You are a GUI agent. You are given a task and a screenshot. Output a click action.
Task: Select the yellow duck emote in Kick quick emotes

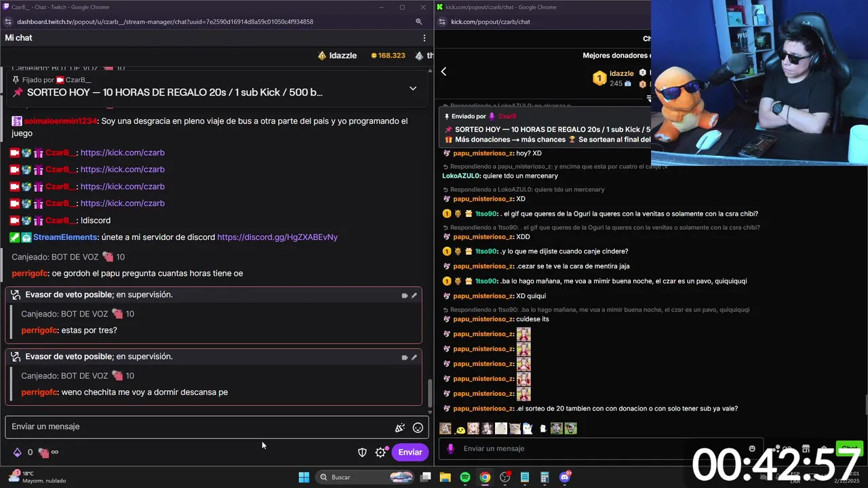(460, 429)
